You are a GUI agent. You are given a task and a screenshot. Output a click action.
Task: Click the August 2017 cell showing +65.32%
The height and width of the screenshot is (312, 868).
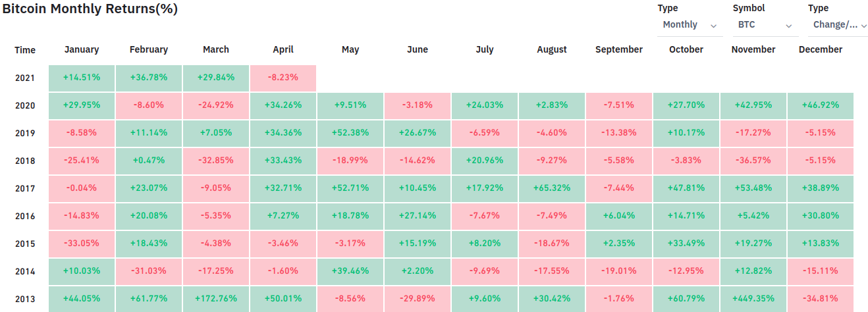(x=552, y=188)
